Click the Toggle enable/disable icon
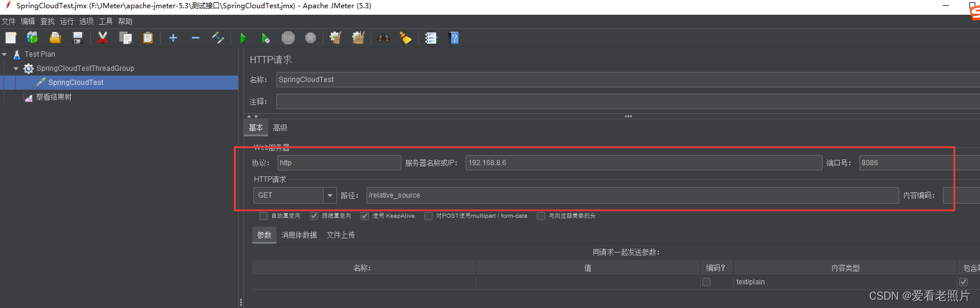The height and width of the screenshot is (308, 980). click(x=218, y=38)
